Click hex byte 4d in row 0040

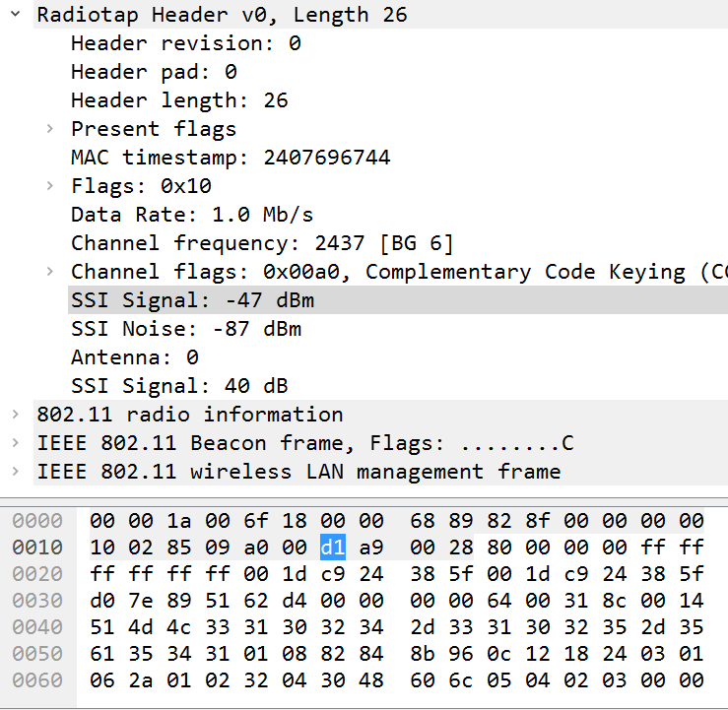[141, 627]
